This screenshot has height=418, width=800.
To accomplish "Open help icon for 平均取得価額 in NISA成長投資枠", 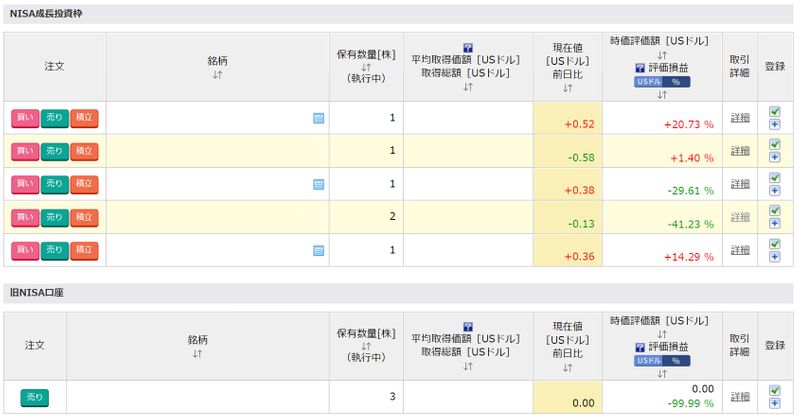I will [468, 47].
